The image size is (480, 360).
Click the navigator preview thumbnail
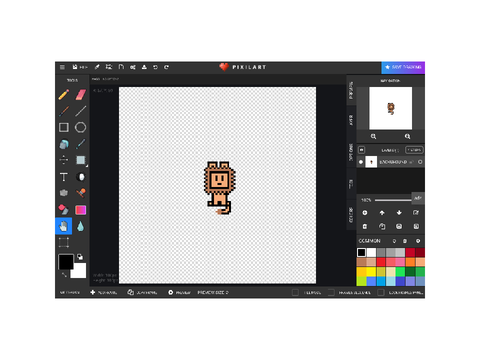[x=391, y=108]
